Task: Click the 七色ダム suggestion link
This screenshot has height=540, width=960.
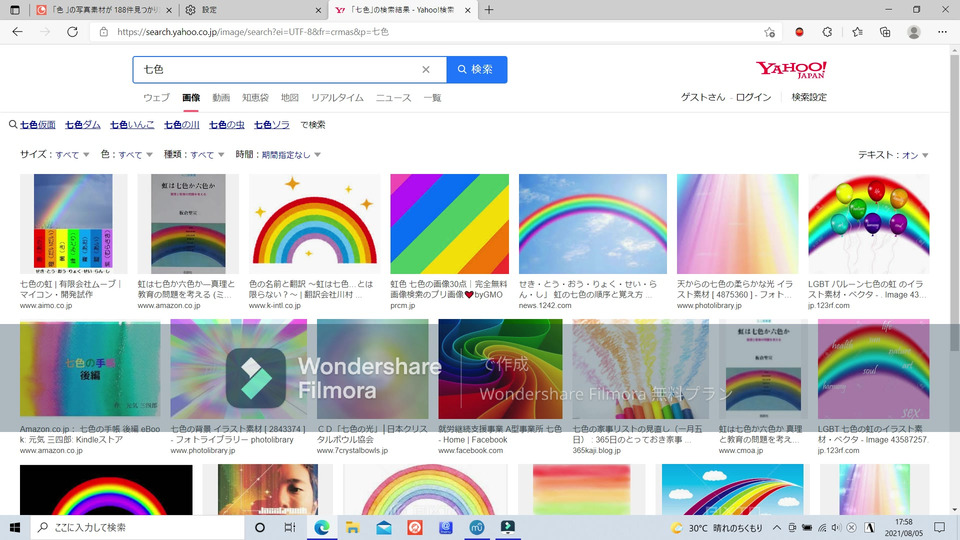Action: tap(83, 124)
